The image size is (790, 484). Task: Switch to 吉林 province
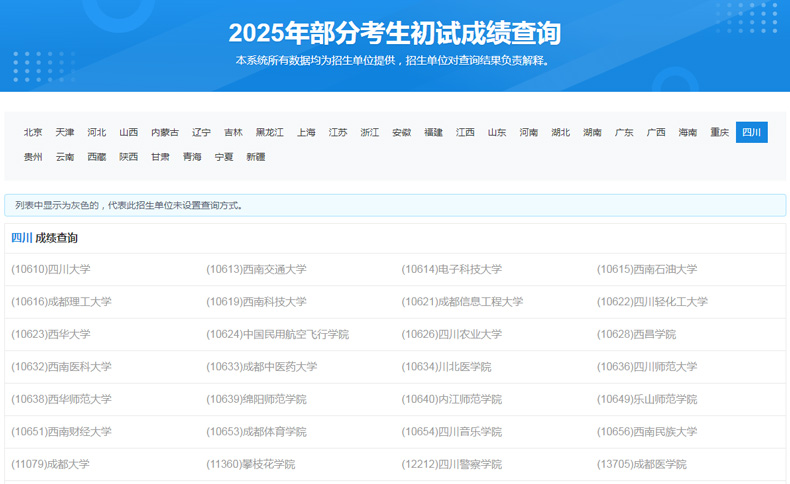[x=233, y=132]
